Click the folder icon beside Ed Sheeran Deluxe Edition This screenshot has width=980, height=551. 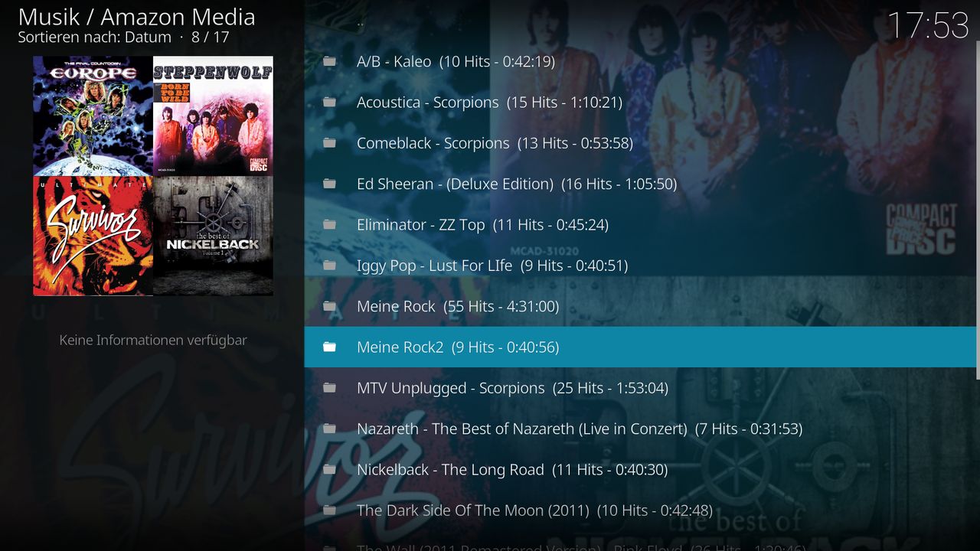pyautogui.click(x=329, y=184)
